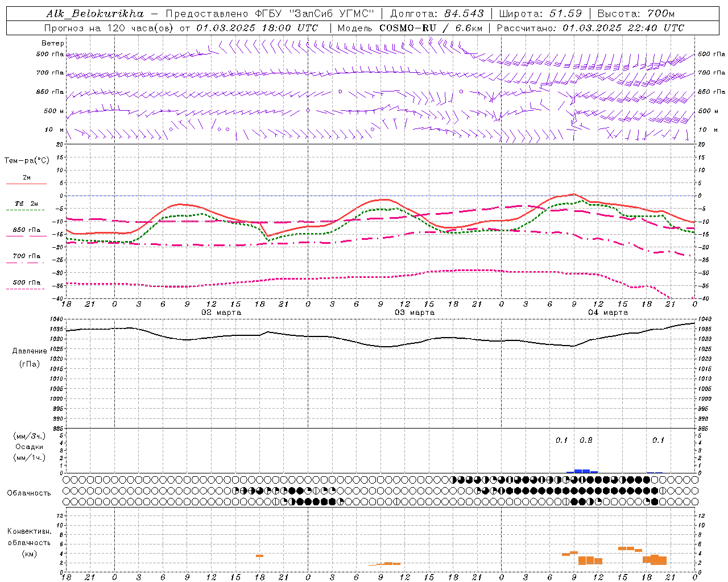Image resolution: width=728 pixels, height=582 pixels.
Task: Click the 10 м wind level label on left
Action: pos(55,130)
